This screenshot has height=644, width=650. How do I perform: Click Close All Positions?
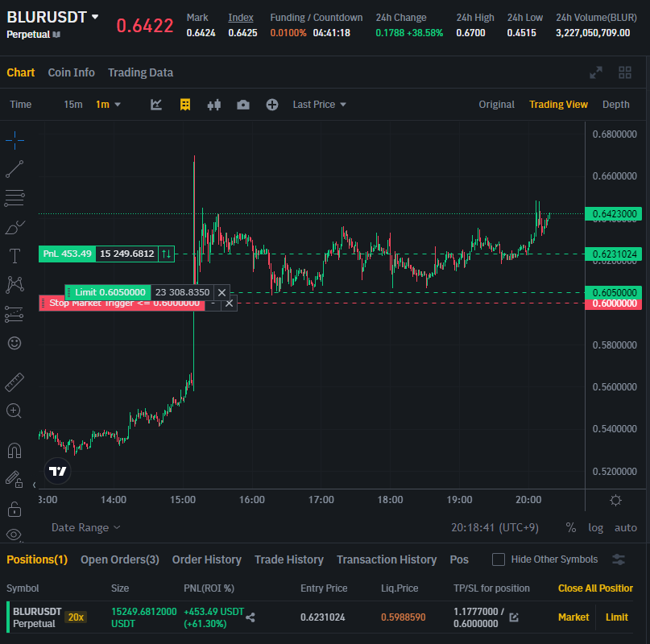tap(595, 588)
